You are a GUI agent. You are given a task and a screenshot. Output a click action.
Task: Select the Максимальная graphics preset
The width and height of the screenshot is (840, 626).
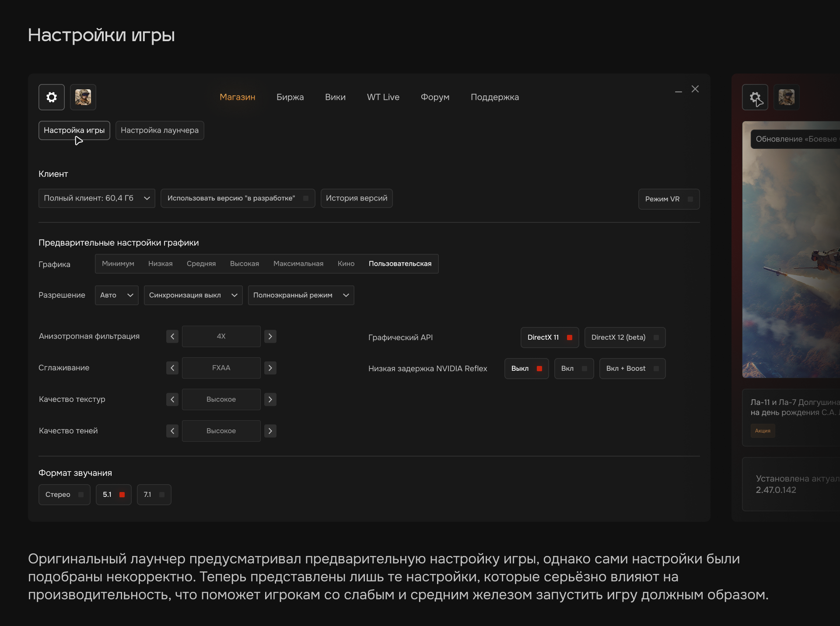coord(298,264)
